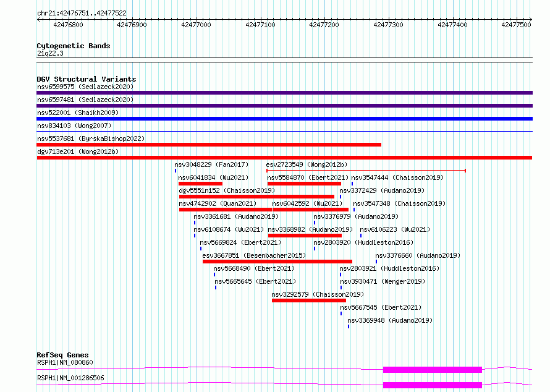The width and height of the screenshot is (550, 392).
Task: Click the 21q22.3 cytogenetic band label
Action: pyautogui.click(x=50, y=53)
